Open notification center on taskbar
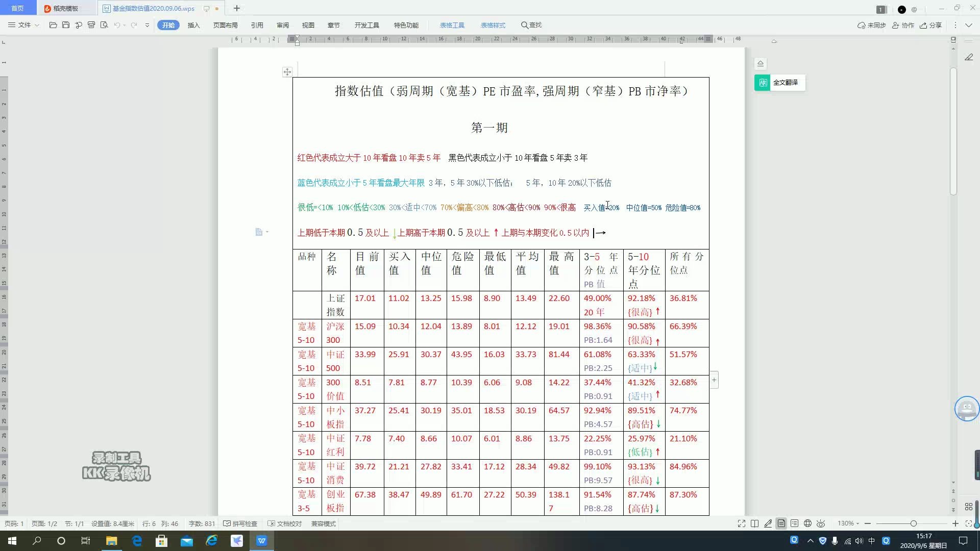 pos(963,541)
